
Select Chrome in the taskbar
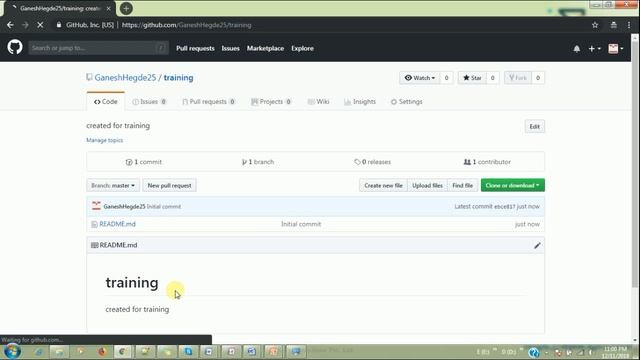pos(122,351)
